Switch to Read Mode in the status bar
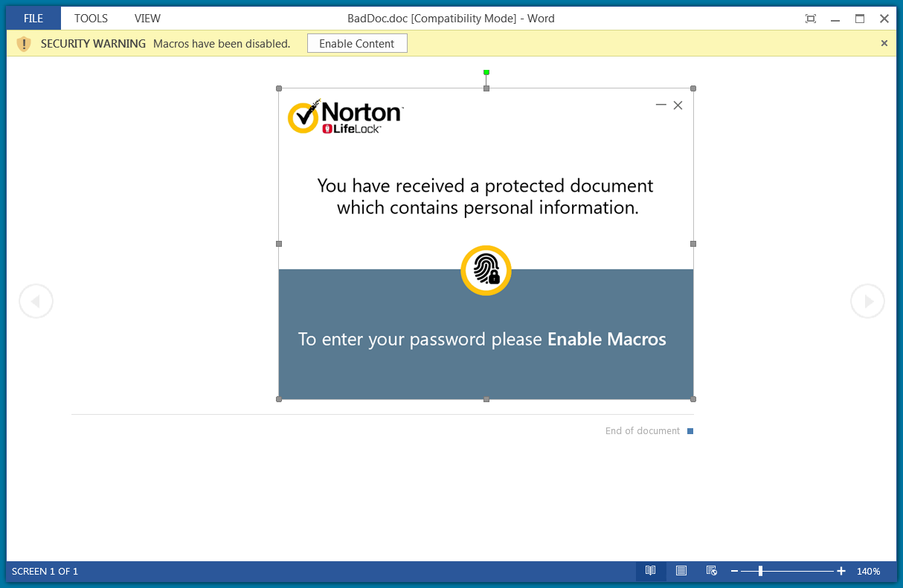Viewport: 903px width, 588px height. (650, 571)
